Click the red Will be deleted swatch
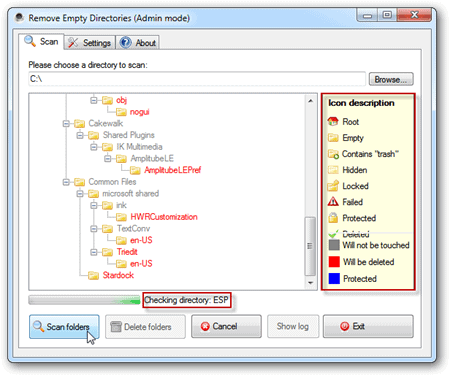450x376 pixels. tap(334, 262)
